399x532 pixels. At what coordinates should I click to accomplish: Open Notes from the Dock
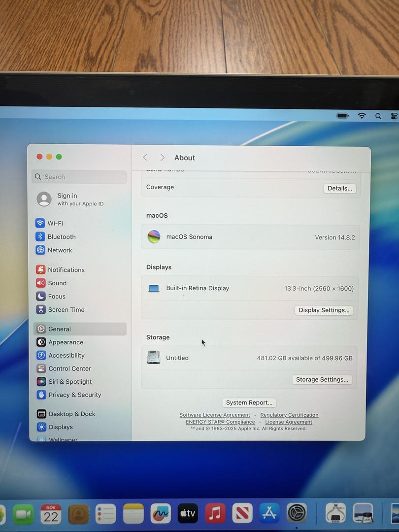pos(133,514)
